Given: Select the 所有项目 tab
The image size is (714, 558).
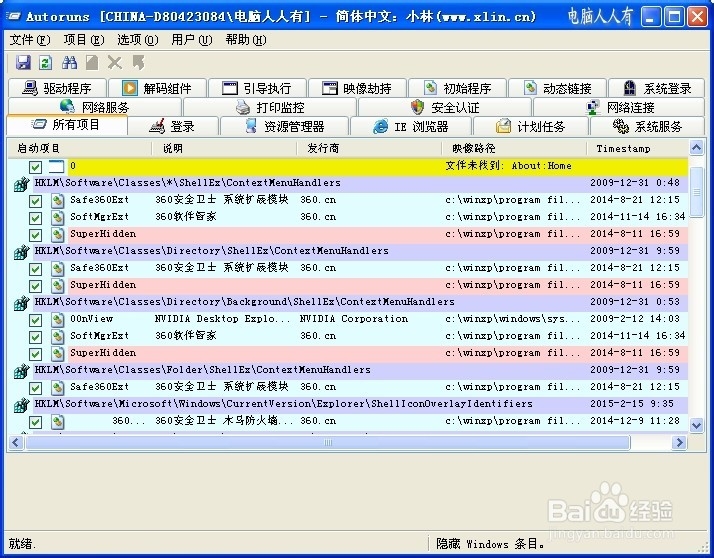Looking at the screenshot, I should click(67, 125).
